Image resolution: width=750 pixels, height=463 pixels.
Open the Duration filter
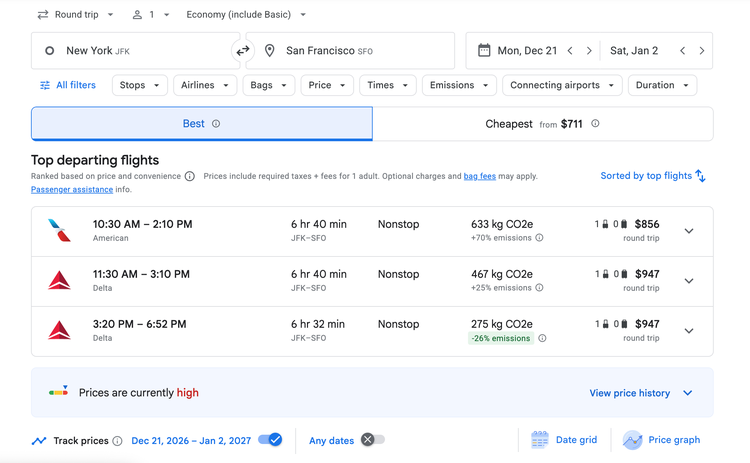tap(662, 85)
